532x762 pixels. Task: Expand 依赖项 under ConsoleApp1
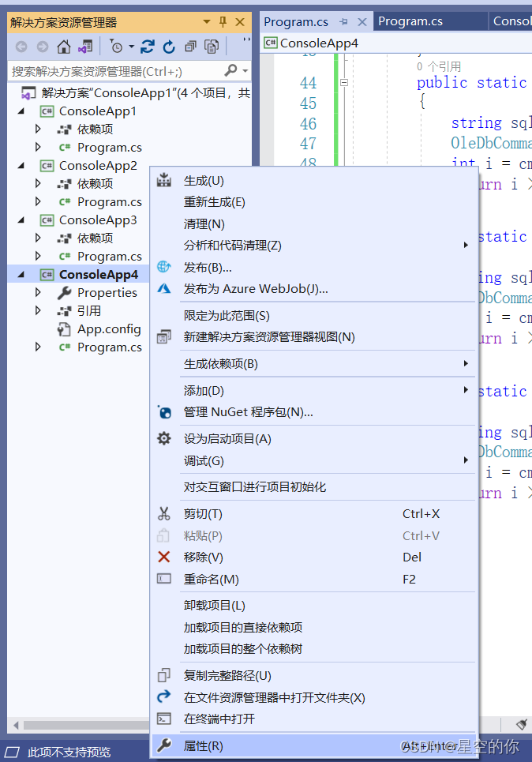(x=38, y=130)
